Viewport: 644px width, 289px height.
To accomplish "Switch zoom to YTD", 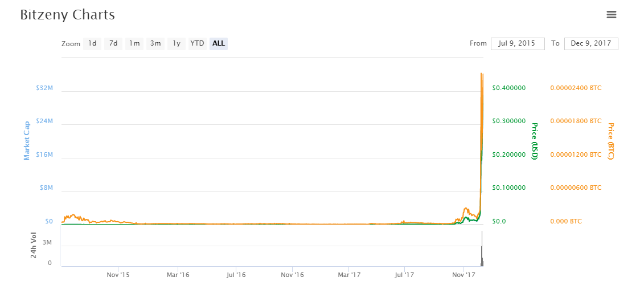I will pyautogui.click(x=197, y=43).
